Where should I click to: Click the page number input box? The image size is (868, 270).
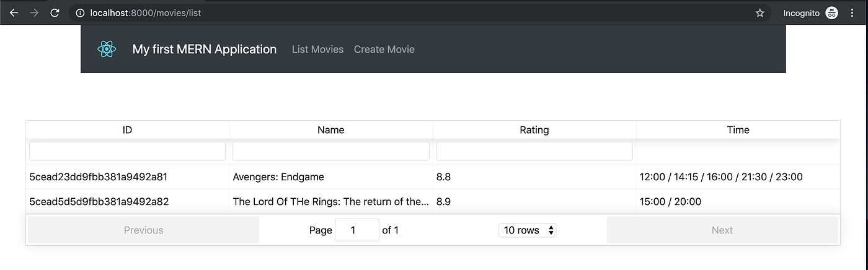coord(357,230)
